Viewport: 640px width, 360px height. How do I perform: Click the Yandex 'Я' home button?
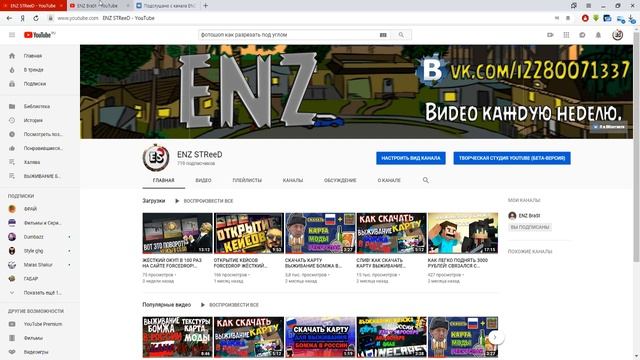click(x=22, y=18)
